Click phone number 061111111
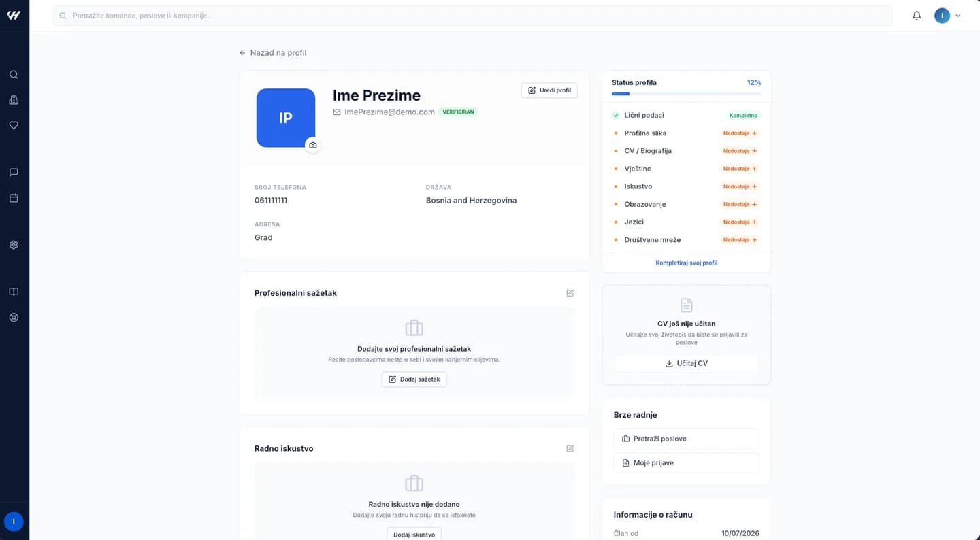Image resolution: width=980 pixels, height=540 pixels. click(x=271, y=201)
